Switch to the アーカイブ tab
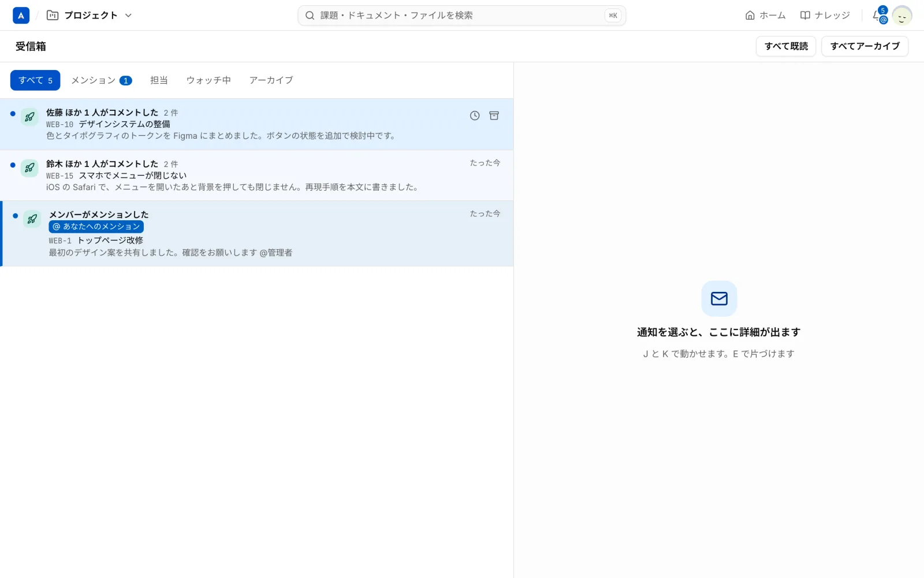The width and height of the screenshot is (924, 578). pyautogui.click(x=271, y=80)
